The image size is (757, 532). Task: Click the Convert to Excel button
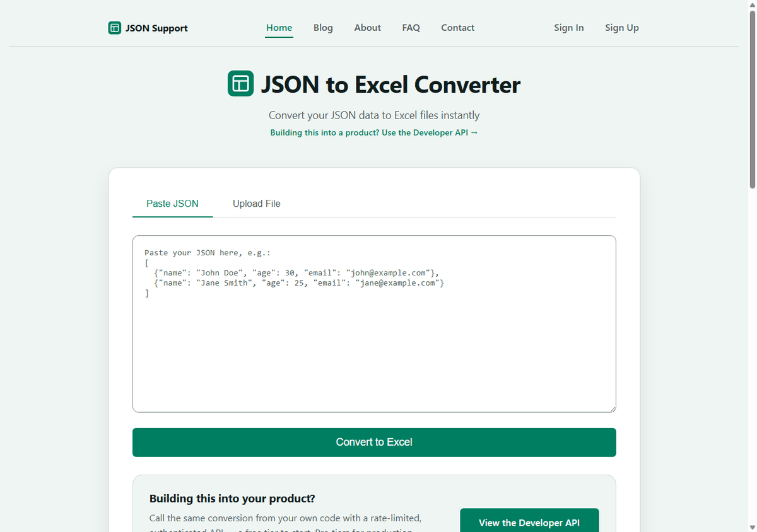click(x=374, y=442)
